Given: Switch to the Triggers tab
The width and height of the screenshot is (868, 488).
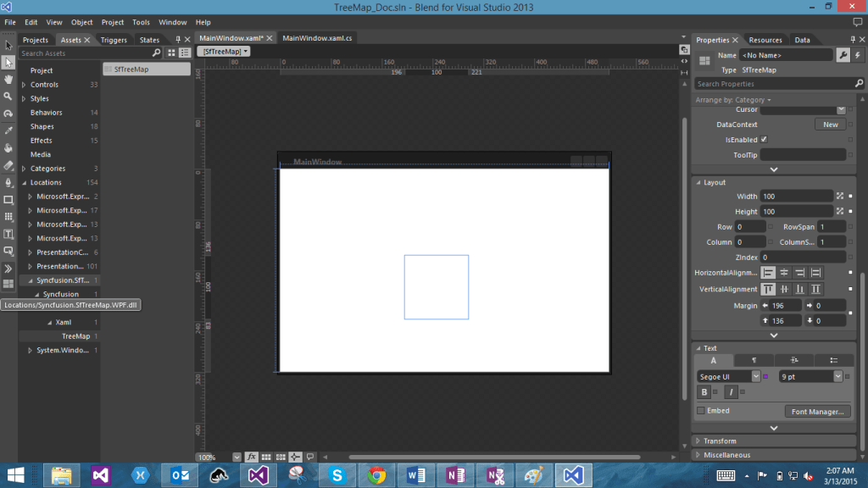Looking at the screenshot, I should click(114, 40).
